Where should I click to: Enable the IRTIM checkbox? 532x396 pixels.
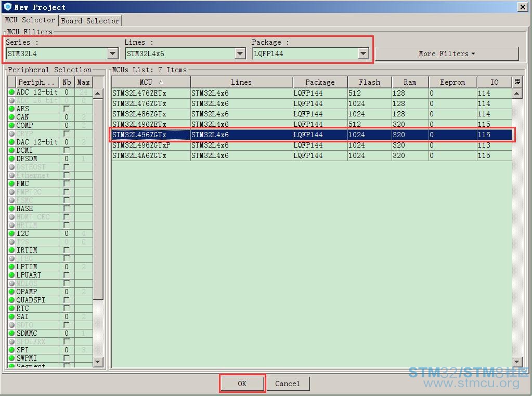pos(67,250)
